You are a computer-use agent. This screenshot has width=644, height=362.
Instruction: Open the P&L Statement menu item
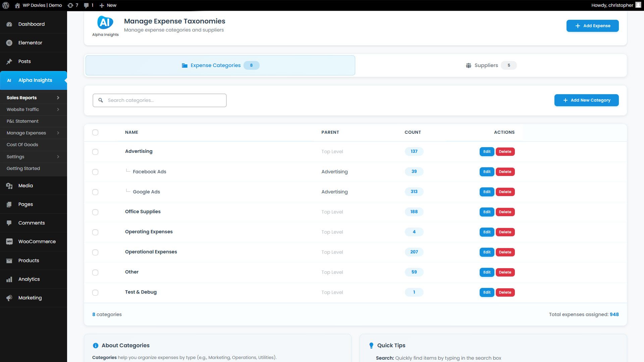[22, 121]
